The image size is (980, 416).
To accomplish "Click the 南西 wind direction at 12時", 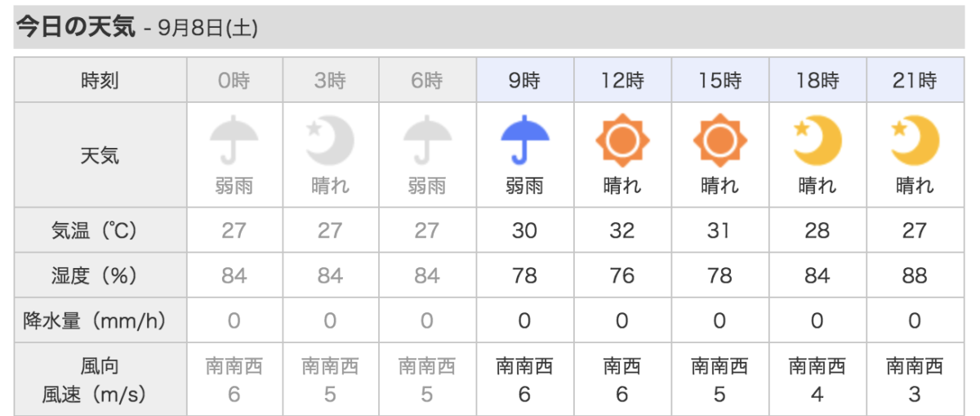I will pos(622,365).
